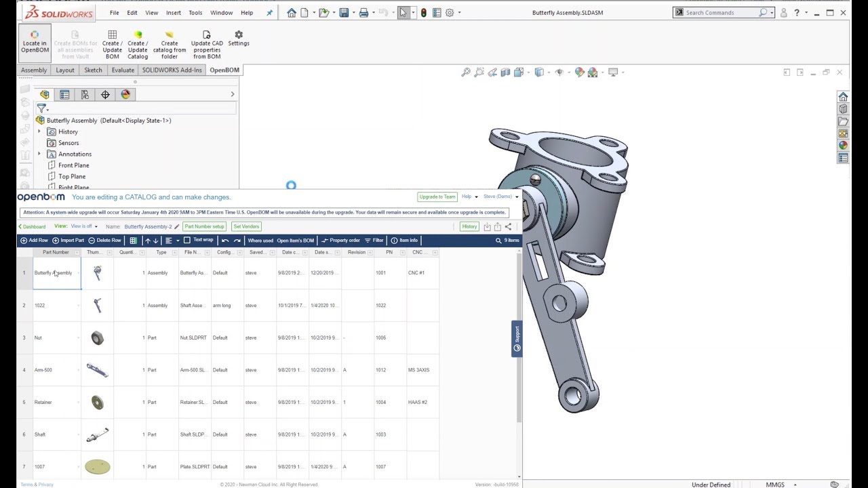Click SolidWorks Home icon in top toolbar
This screenshot has width=868, height=488.
click(291, 12)
